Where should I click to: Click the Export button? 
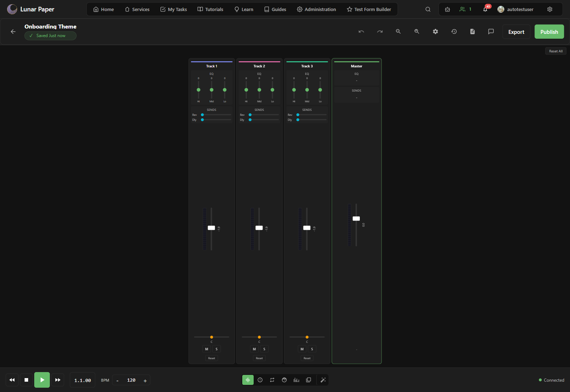[516, 32]
